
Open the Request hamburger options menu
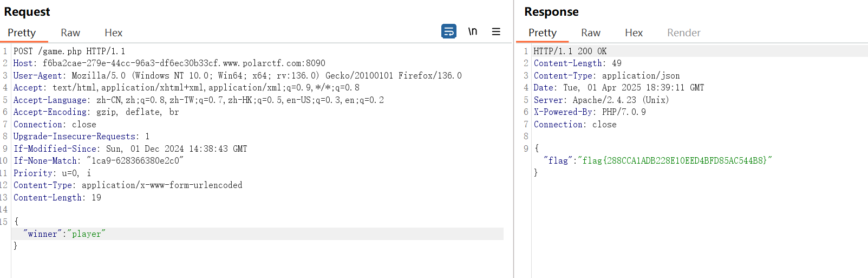click(x=496, y=31)
